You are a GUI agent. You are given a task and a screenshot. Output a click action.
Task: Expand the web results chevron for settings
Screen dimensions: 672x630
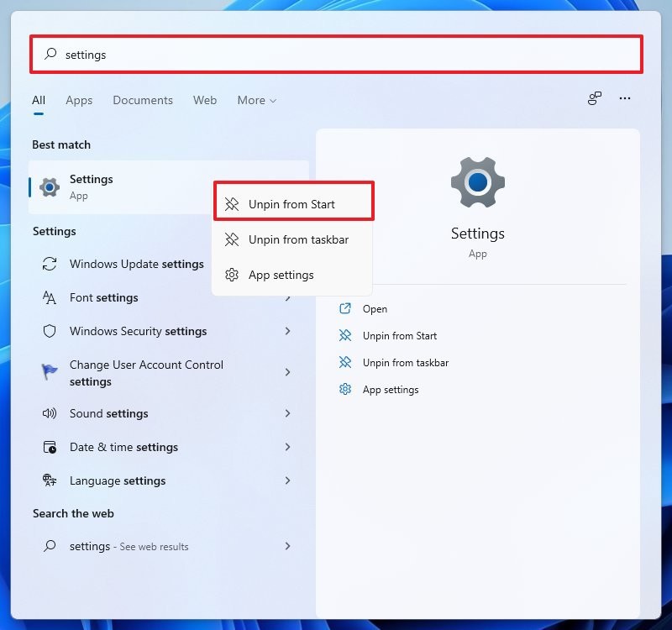click(287, 546)
